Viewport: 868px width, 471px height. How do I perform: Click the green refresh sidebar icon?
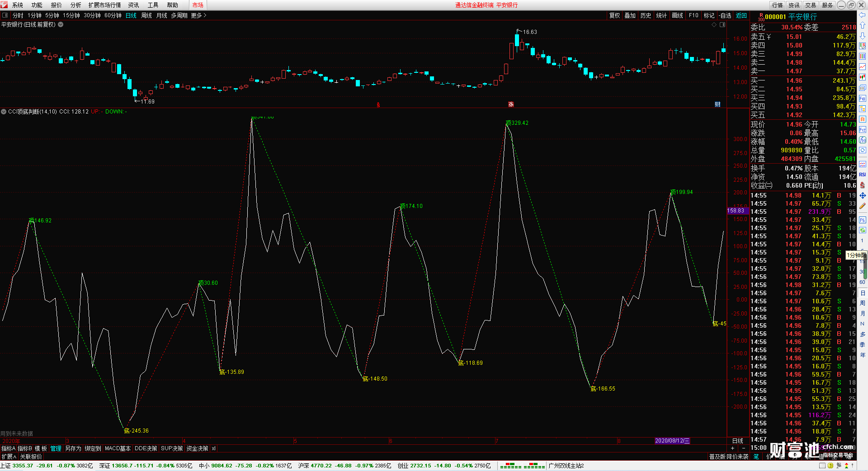pos(863,230)
